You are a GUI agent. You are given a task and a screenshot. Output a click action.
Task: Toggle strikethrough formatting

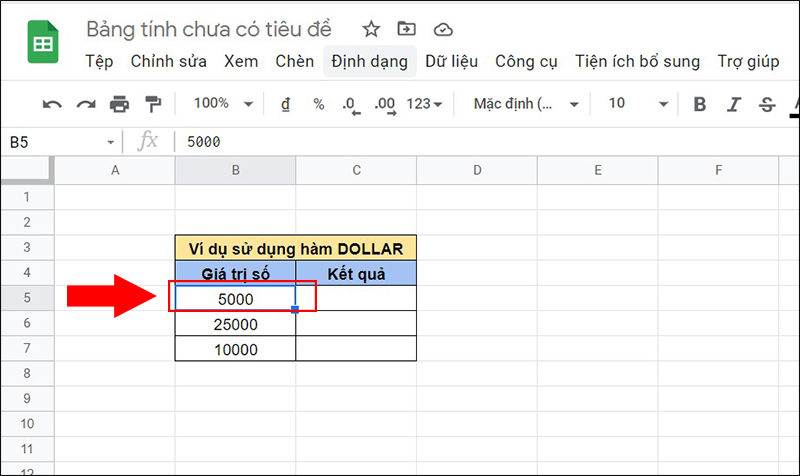767,104
